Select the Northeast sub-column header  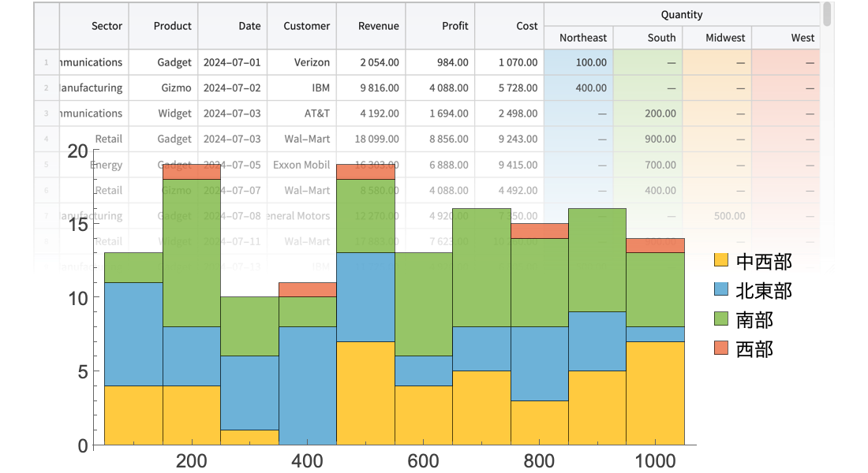578,38
